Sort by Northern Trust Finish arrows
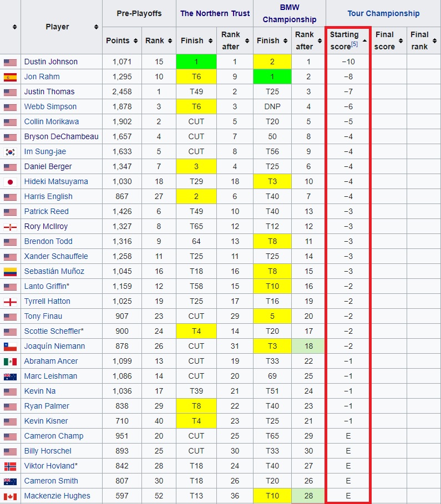This screenshot has height=504, width=441. [210, 41]
